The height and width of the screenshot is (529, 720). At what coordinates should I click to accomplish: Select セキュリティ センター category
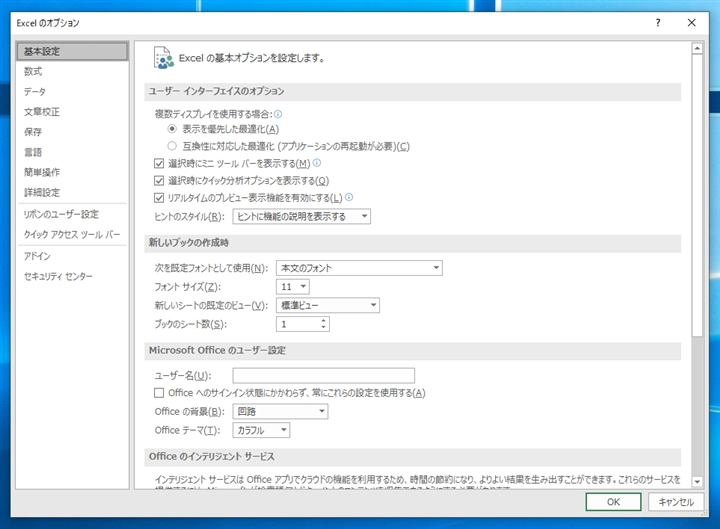coord(72,276)
